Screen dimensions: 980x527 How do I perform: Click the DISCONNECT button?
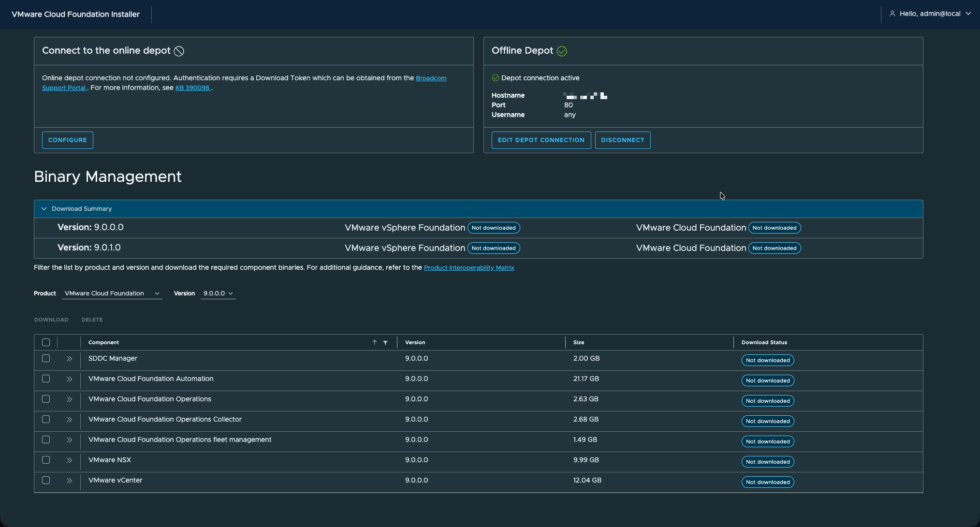pyautogui.click(x=622, y=140)
